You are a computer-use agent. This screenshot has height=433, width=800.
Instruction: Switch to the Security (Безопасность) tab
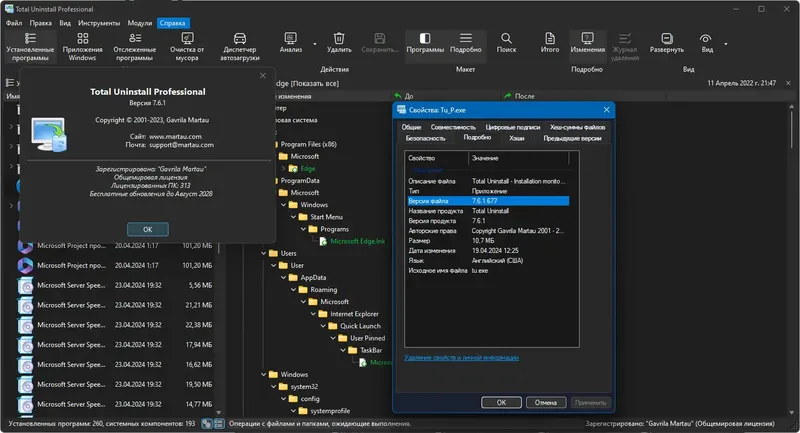[x=426, y=138]
